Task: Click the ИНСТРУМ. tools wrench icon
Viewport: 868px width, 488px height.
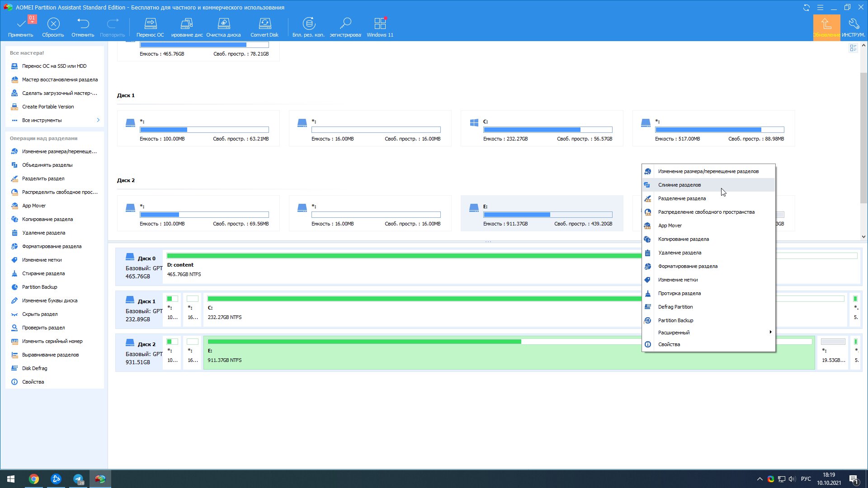Action: [854, 27]
